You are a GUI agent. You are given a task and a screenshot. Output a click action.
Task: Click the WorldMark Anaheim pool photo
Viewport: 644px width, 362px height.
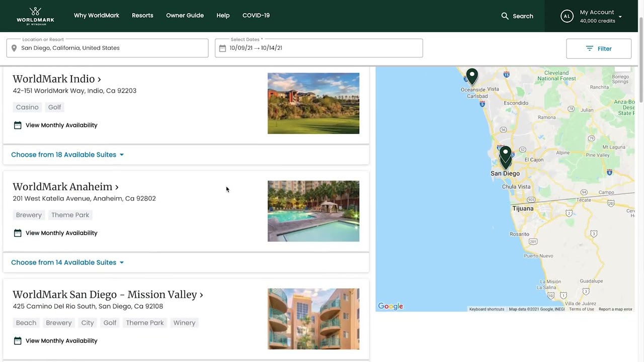coord(313,211)
